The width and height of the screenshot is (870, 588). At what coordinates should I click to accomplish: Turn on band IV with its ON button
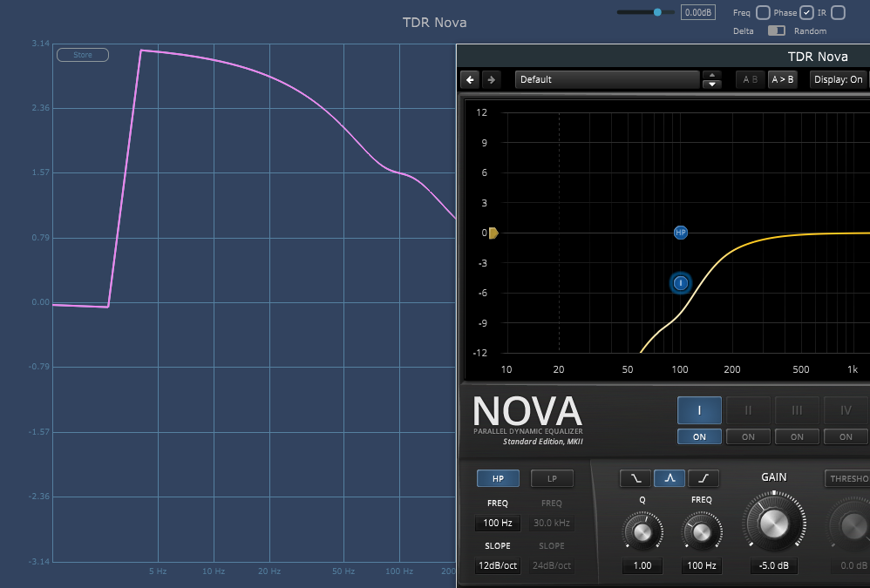(x=846, y=436)
